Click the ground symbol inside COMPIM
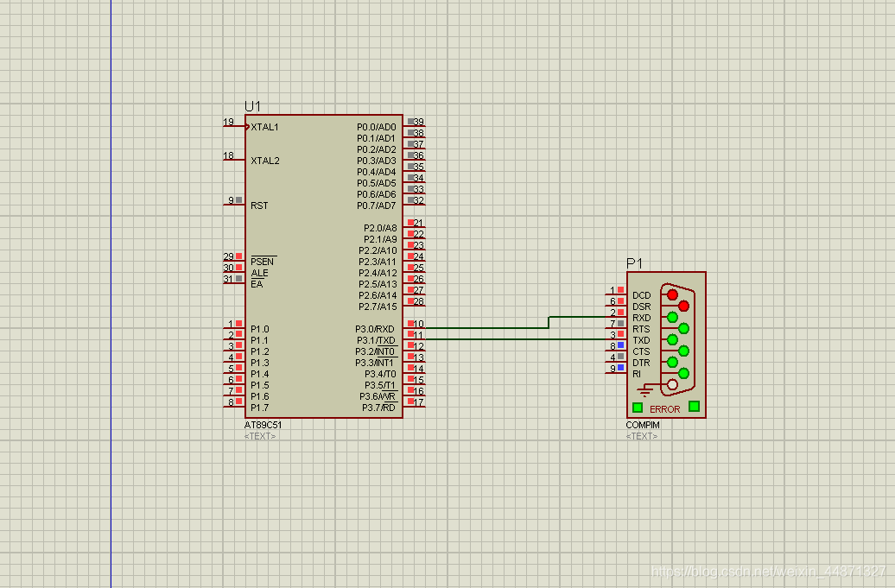This screenshot has height=588, width=895. click(x=645, y=390)
